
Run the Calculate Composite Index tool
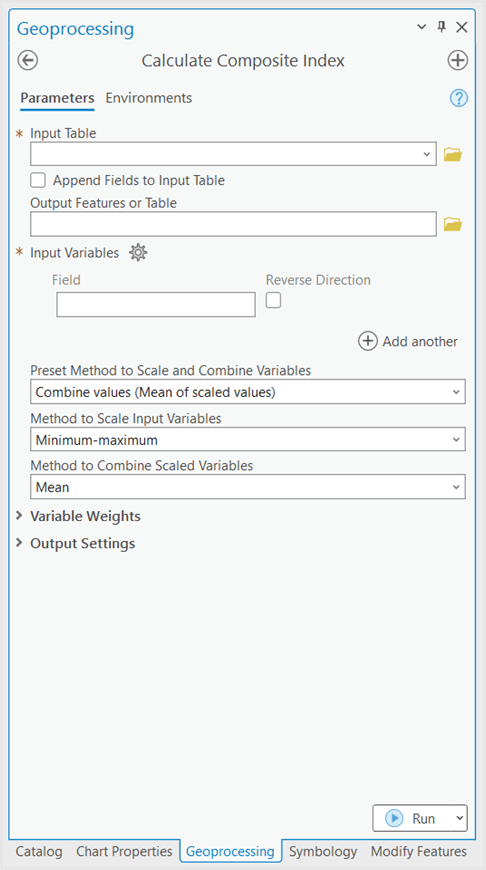(412, 818)
